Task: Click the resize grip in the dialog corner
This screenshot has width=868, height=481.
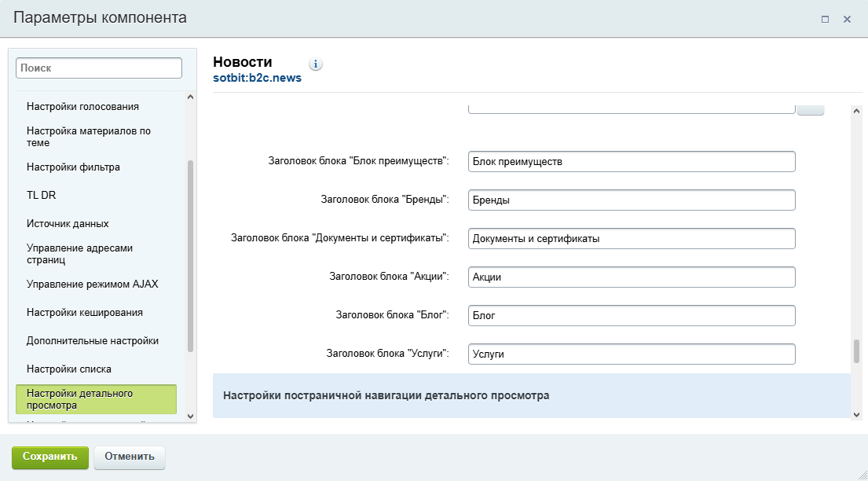Action: pos(862,475)
